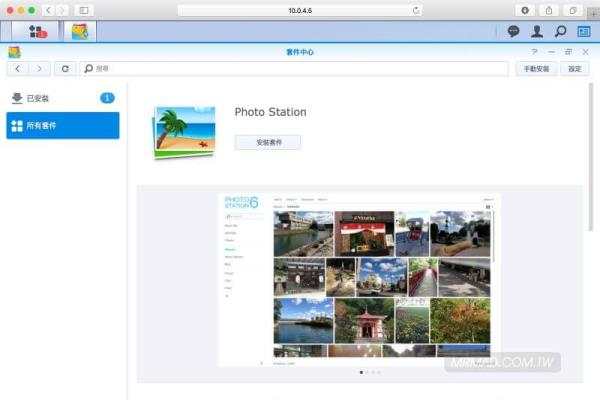Screen dimensions: 600x400
Task: Click Safari share button
Action: 549,11
